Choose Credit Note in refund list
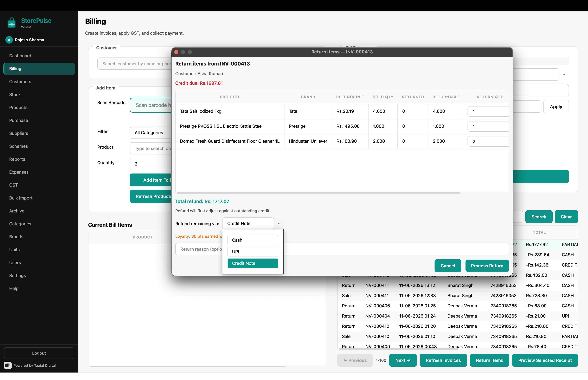The height and width of the screenshot is (380, 588). (253, 263)
